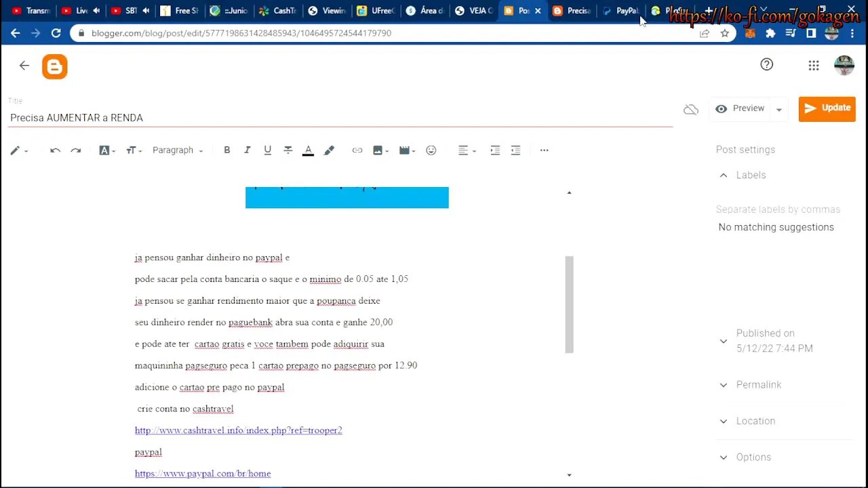The width and height of the screenshot is (868, 488).
Task: Open the Chrome extensions puzzle menu
Action: (770, 33)
